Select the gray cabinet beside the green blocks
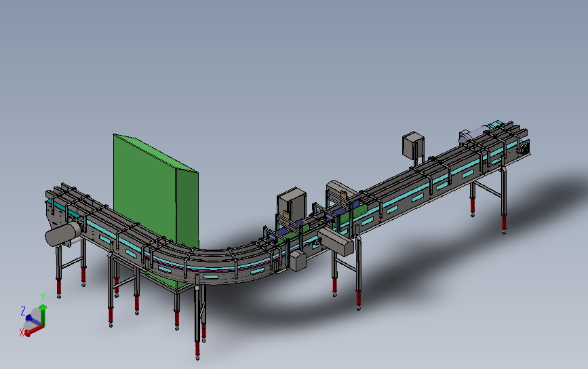Viewport: 588px width, 369px height. point(292,204)
